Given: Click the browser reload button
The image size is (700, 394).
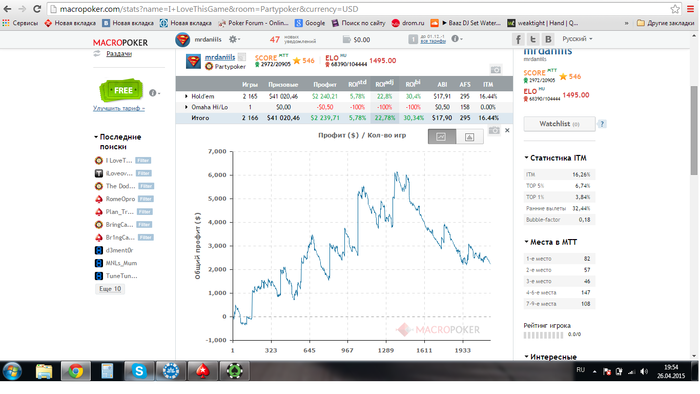Looking at the screenshot, I should click(x=37, y=8).
